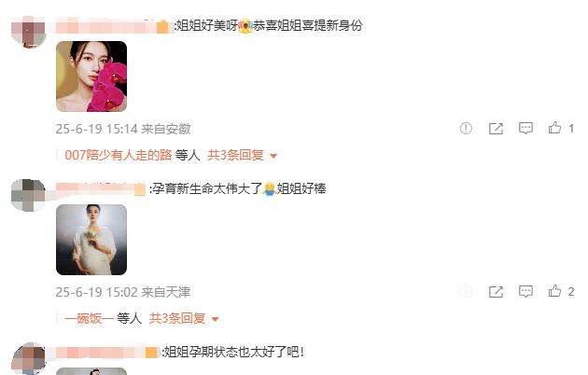The height and width of the screenshot is (375, 588).
Task: Report the 15:14 Anhui comment
Action: click(466, 129)
